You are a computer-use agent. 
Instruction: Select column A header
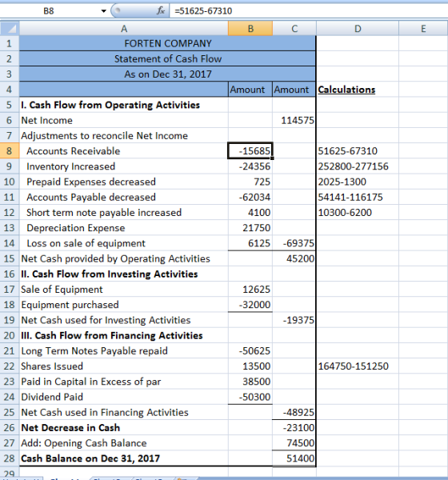(x=124, y=29)
